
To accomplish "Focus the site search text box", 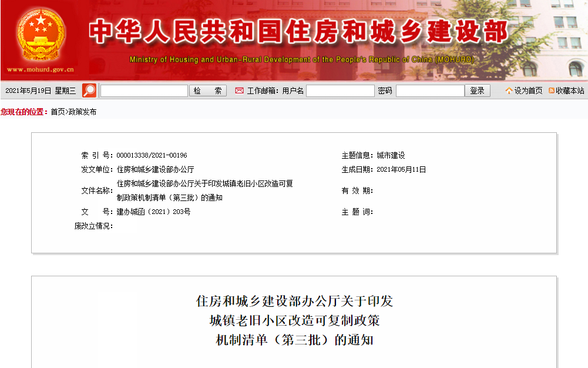I will point(144,91).
